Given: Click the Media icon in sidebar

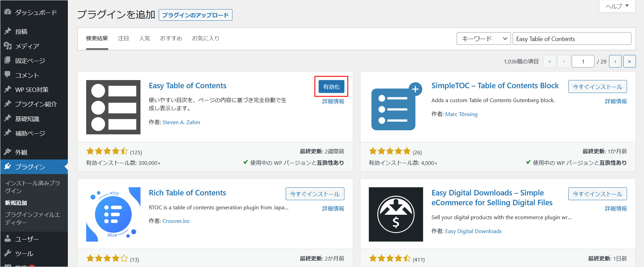Looking at the screenshot, I should point(7,46).
